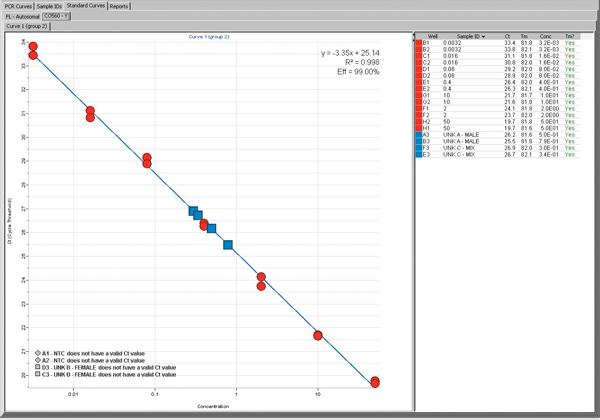Click the Tm? column header

click(x=570, y=36)
